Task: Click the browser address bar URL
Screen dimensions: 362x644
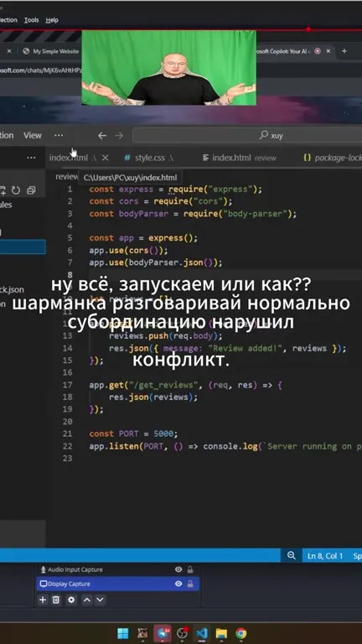Action: click(x=41, y=70)
